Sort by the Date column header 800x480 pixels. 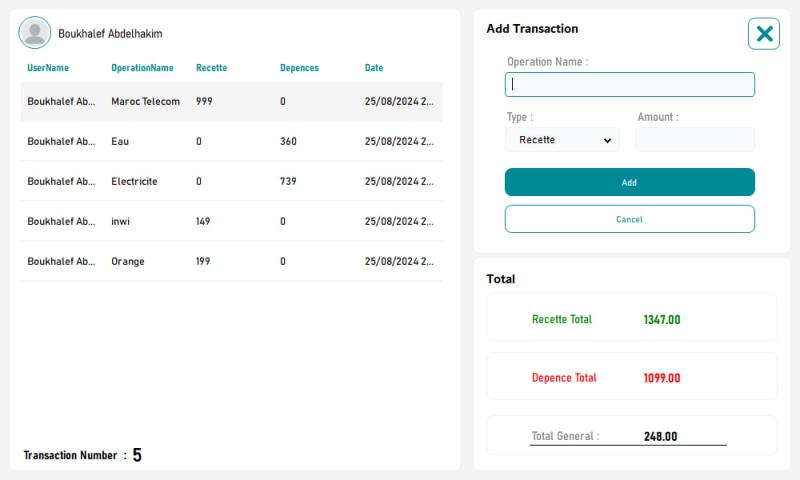pos(374,68)
